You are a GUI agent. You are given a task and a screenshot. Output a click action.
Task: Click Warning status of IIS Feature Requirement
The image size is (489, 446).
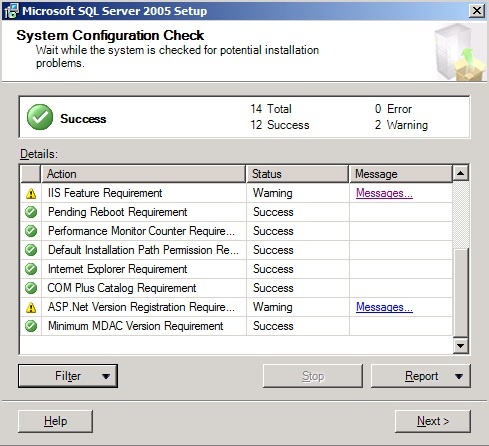point(273,193)
